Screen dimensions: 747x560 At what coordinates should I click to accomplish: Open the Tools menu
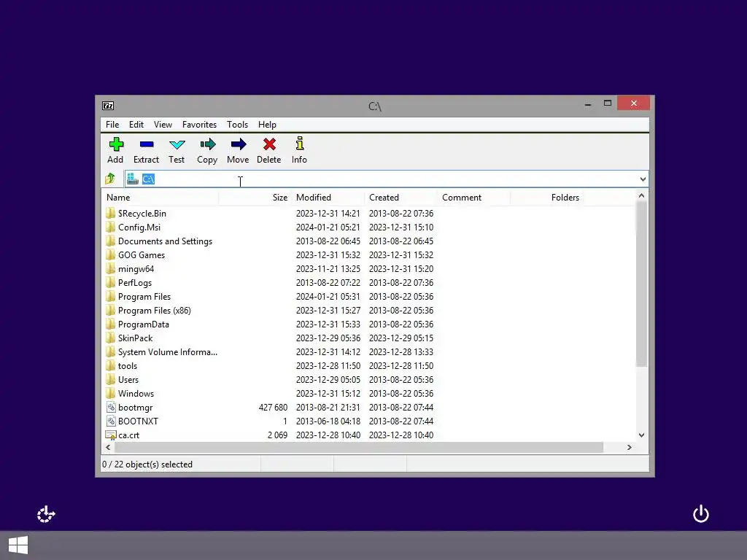click(237, 124)
